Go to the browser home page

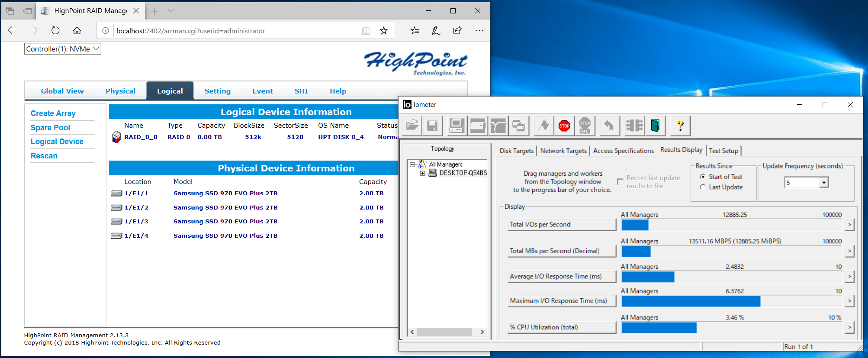[77, 30]
